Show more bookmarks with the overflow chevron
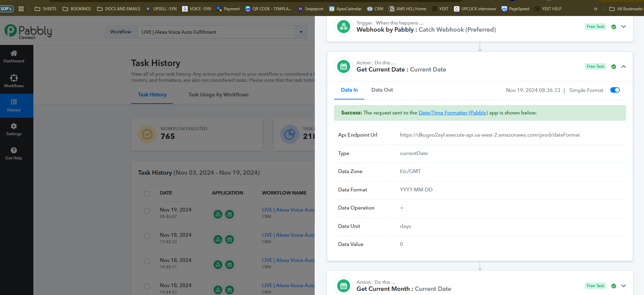 (x=595, y=9)
